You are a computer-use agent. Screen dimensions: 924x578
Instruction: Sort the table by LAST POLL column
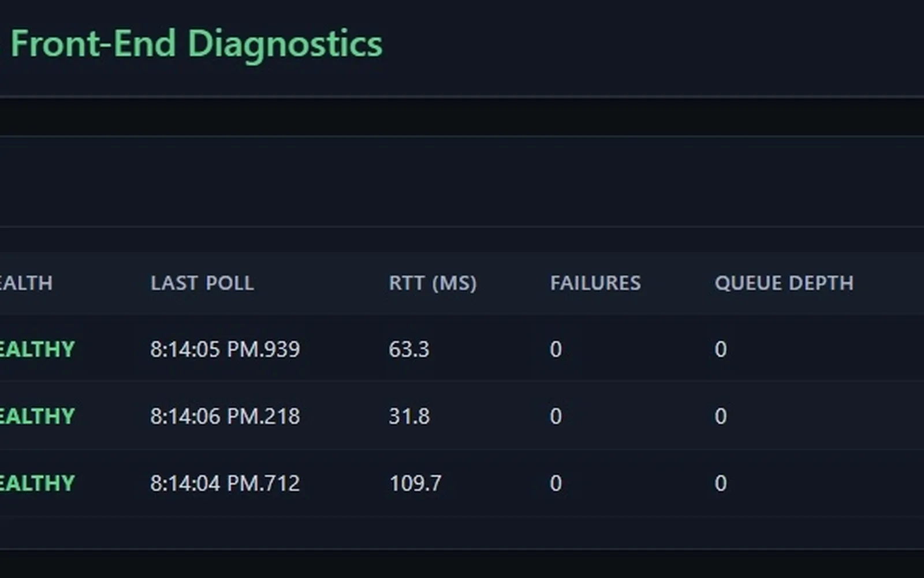pos(202,283)
